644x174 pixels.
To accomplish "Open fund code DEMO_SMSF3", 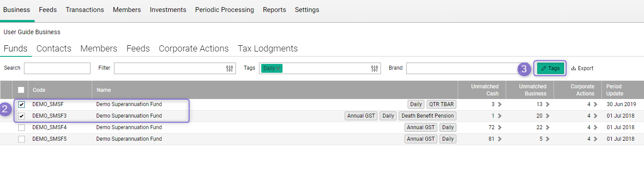I will pos(50,116).
